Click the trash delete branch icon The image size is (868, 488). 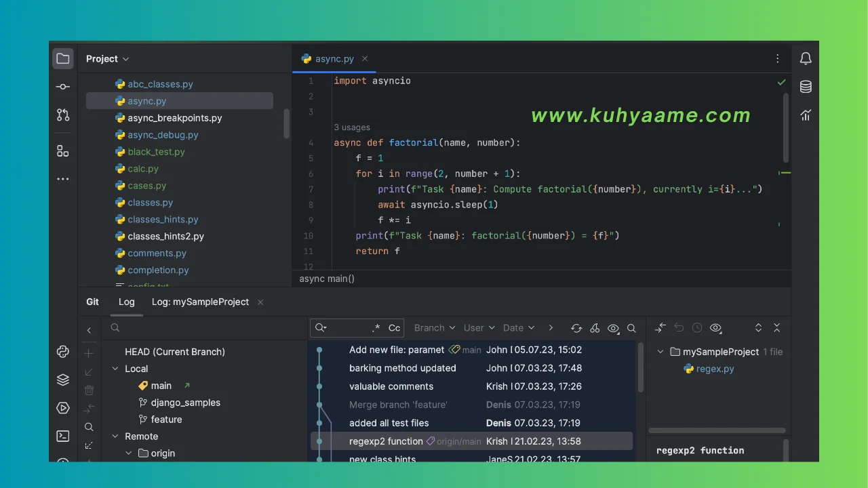[x=89, y=390]
